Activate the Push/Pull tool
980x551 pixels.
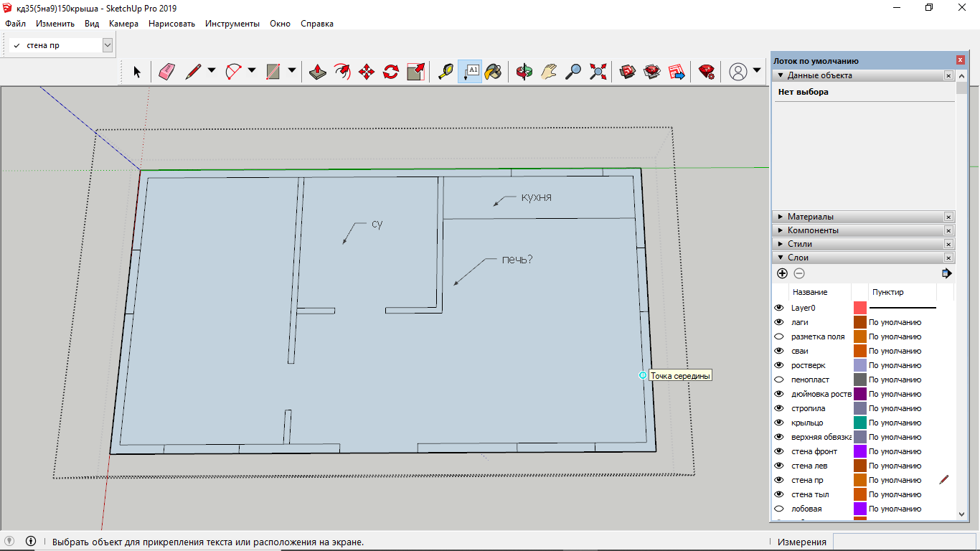(319, 71)
